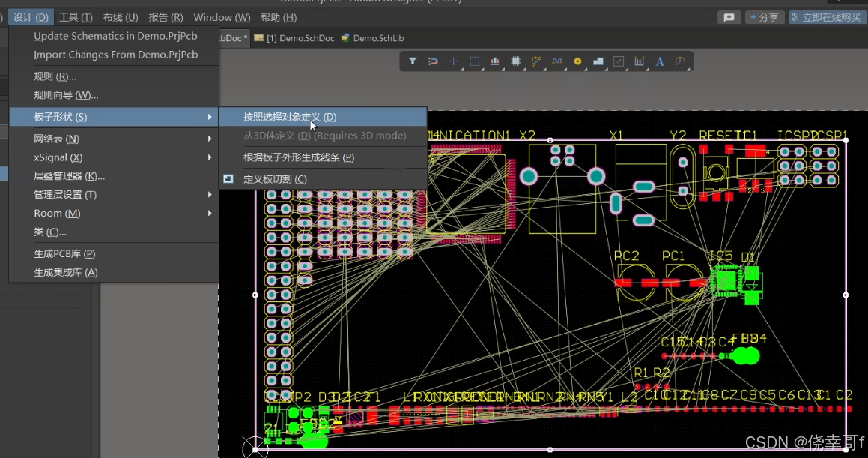Open the snap magnet options
868x458 pixels.
click(433, 61)
